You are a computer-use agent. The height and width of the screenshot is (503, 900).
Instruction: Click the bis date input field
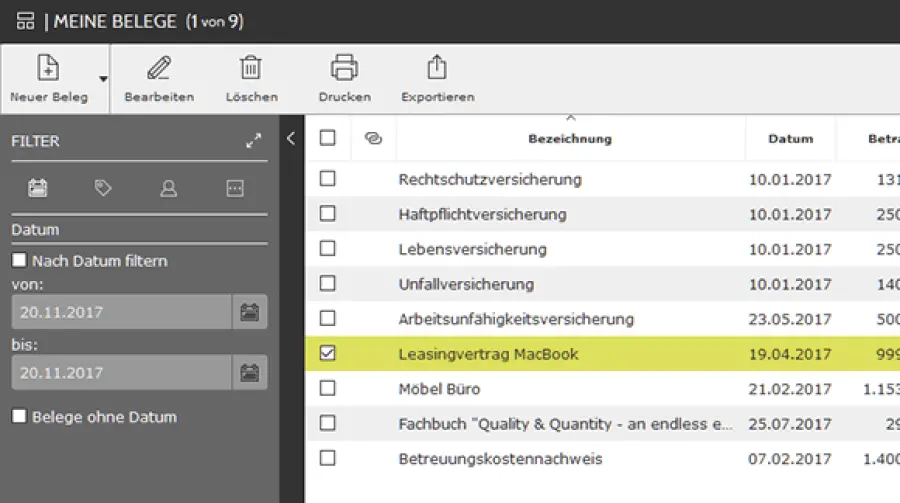click(x=121, y=373)
